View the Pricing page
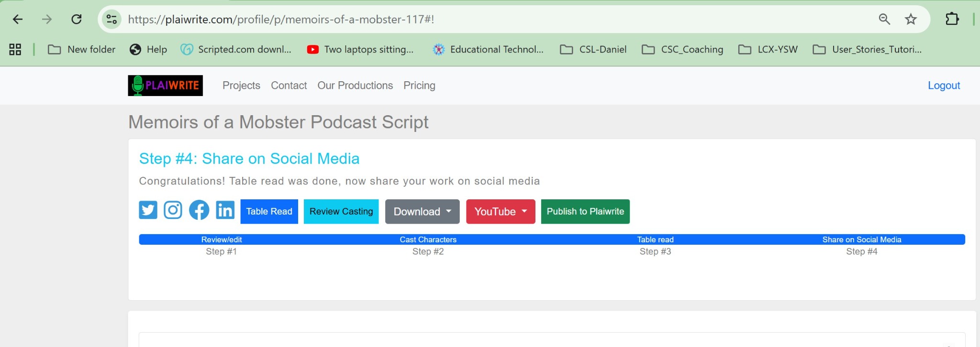This screenshot has width=980, height=347. 419,86
